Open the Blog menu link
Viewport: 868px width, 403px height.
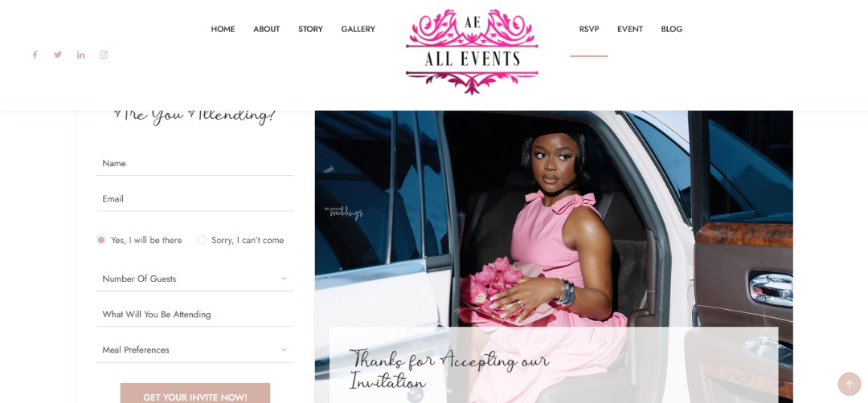[x=671, y=29]
